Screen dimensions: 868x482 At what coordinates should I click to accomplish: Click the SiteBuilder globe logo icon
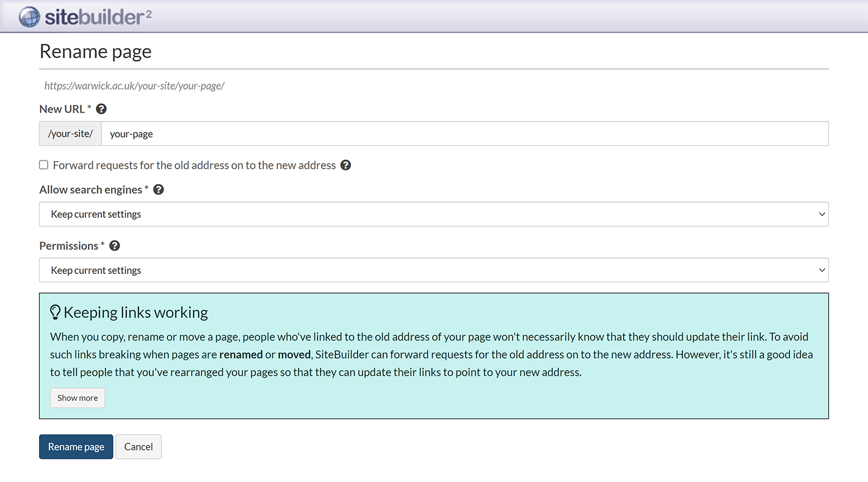pos(29,16)
